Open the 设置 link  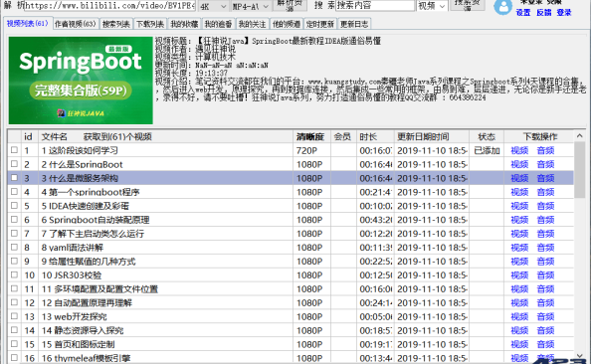[523, 13]
